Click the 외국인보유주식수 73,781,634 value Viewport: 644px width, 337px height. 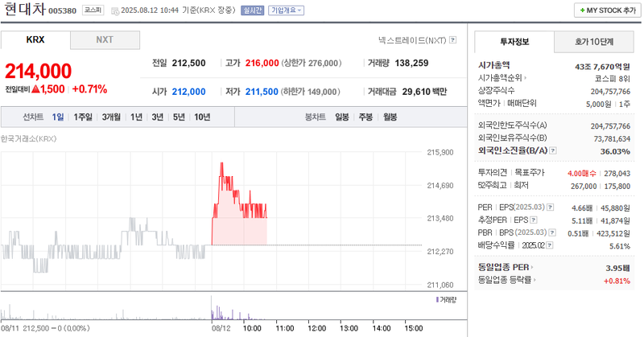(x=612, y=138)
